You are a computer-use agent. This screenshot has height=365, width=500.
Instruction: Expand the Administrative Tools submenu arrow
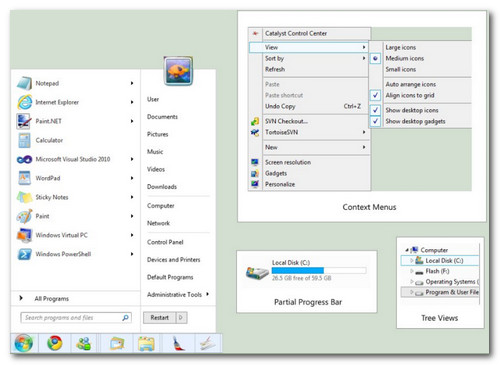point(207,294)
